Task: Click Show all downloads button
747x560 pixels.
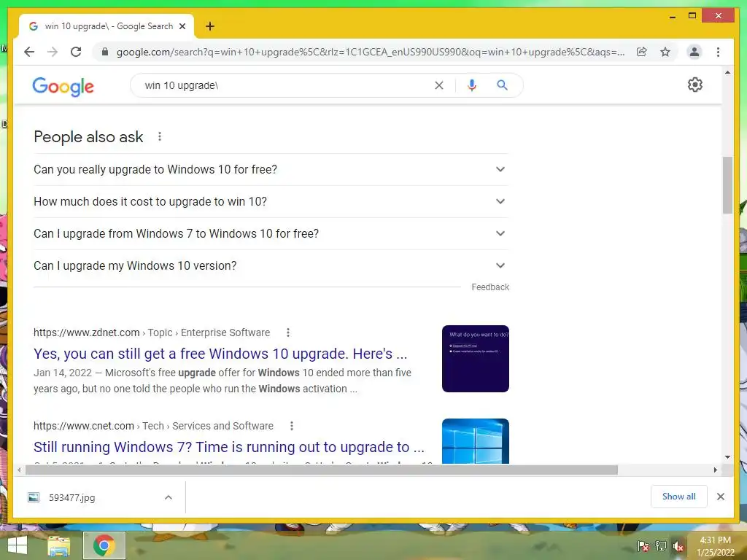Action: tap(679, 497)
